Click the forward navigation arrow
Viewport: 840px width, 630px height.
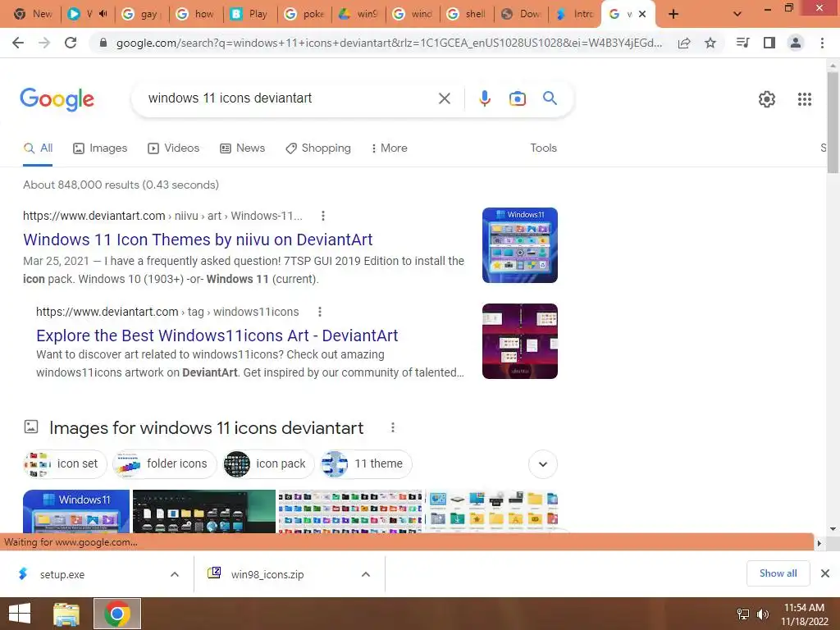click(44, 43)
